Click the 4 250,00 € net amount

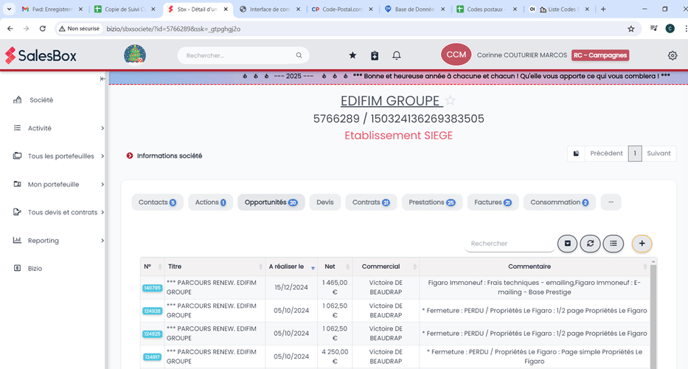coord(335,356)
